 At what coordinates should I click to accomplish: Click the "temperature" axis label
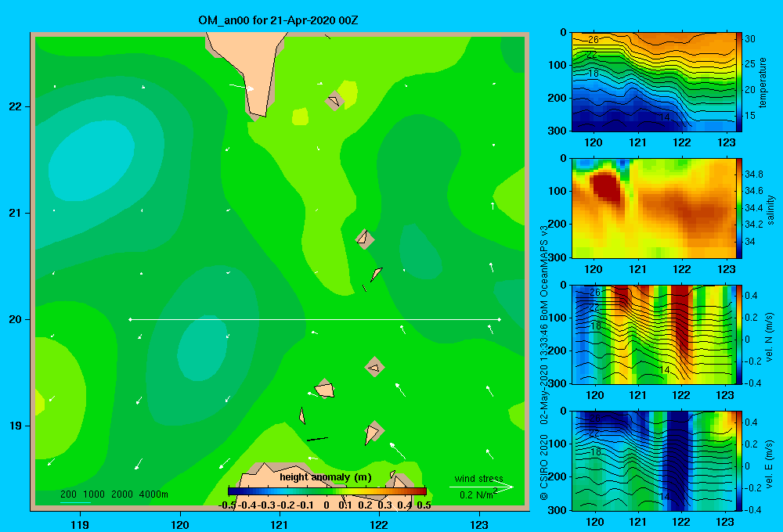point(763,82)
